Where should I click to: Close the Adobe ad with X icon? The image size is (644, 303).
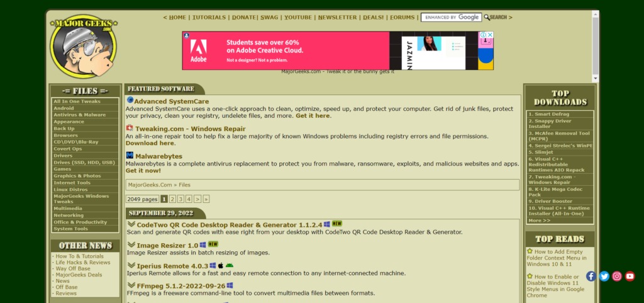pyautogui.click(x=489, y=35)
